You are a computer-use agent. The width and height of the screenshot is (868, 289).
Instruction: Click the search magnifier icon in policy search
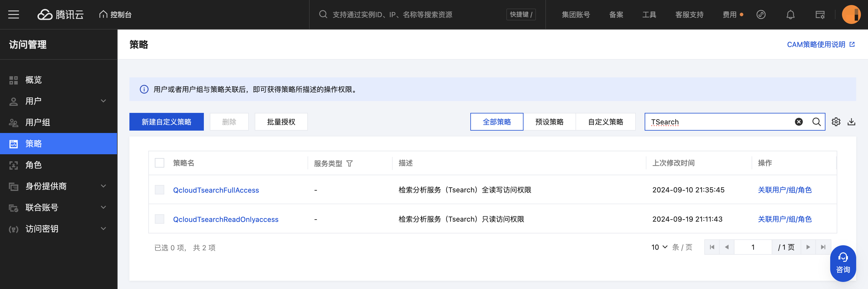816,122
